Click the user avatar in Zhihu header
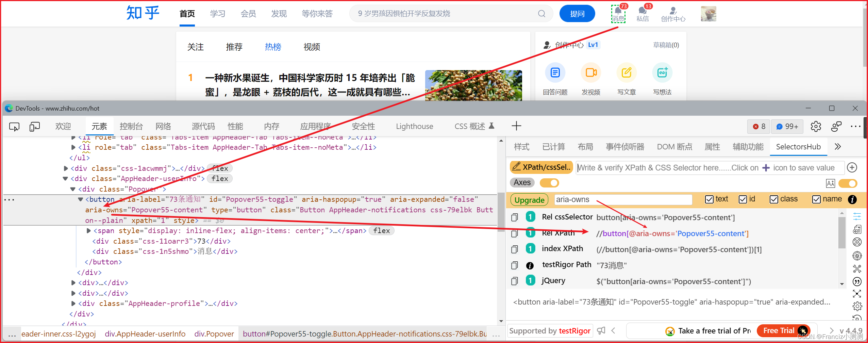The width and height of the screenshot is (868, 343). pyautogui.click(x=708, y=14)
